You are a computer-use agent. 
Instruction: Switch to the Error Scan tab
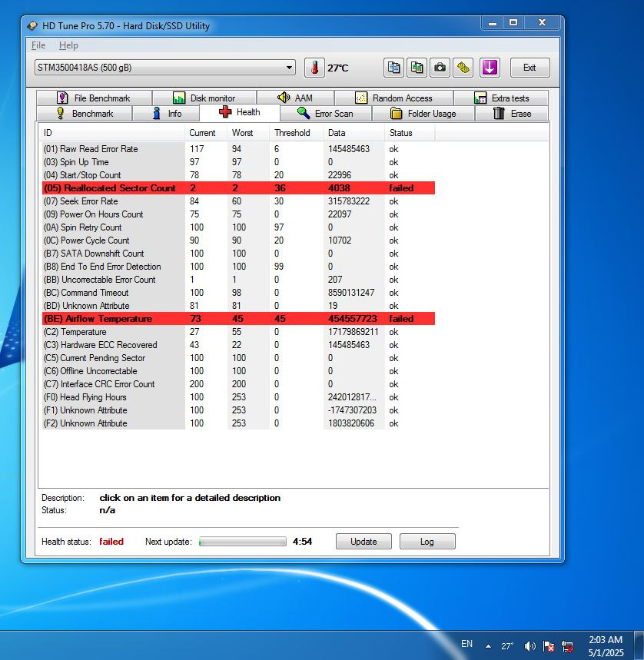325,114
